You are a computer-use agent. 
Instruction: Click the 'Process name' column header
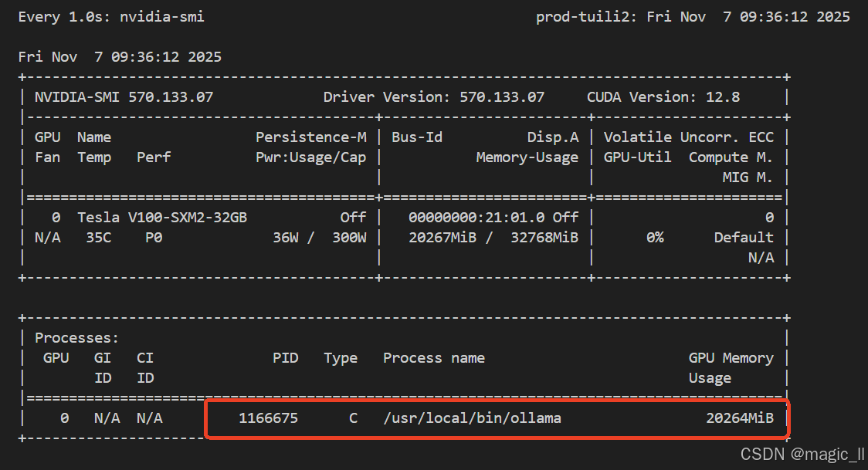(x=434, y=358)
